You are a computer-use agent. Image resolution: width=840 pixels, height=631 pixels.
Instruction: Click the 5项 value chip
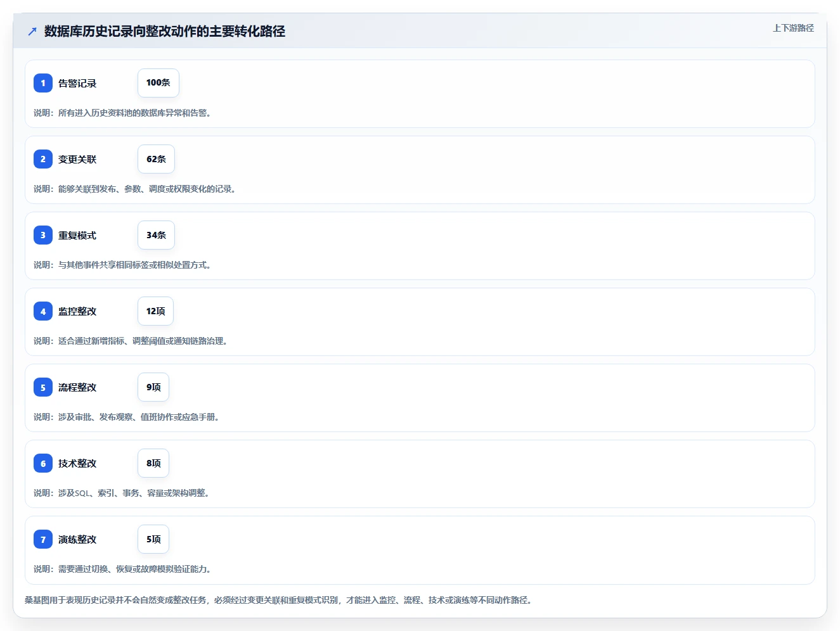pyautogui.click(x=153, y=539)
